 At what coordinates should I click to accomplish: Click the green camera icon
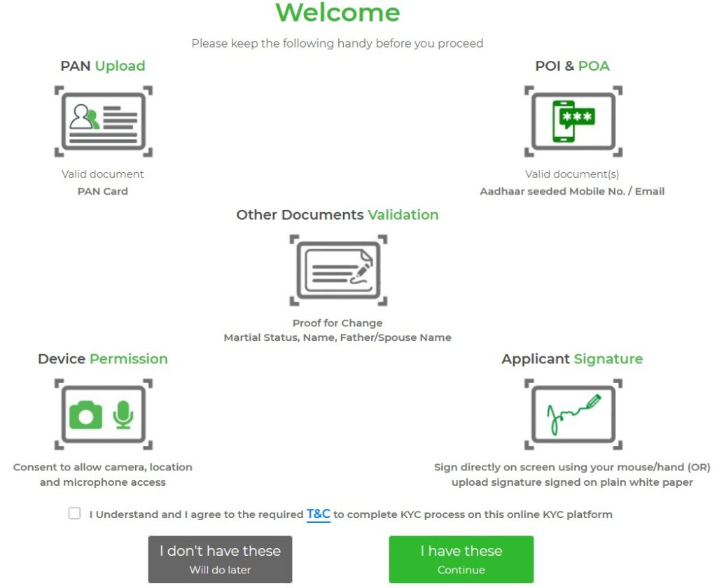(x=86, y=416)
